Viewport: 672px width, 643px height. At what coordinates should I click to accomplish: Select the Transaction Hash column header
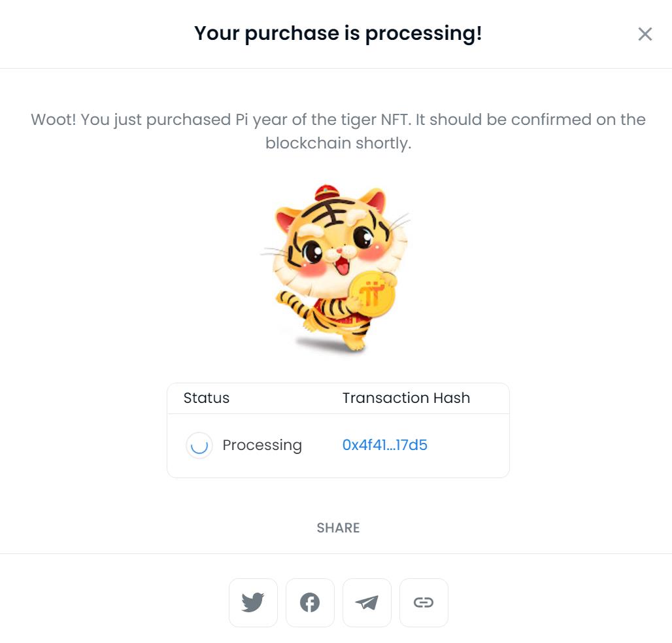click(406, 398)
